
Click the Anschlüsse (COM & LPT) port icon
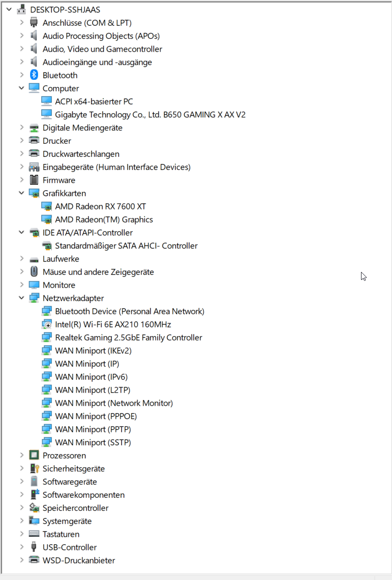pyautogui.click(x=34, y=23)
